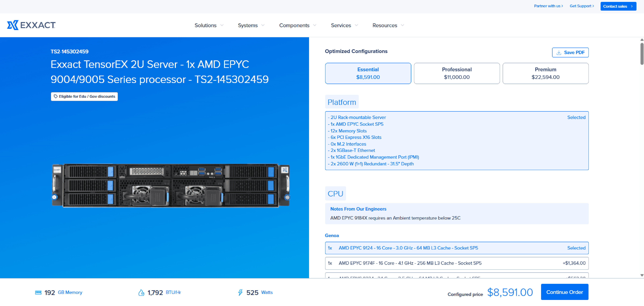
Task: Click the vertical scrollbar thumb
Action: pos(642,54)
